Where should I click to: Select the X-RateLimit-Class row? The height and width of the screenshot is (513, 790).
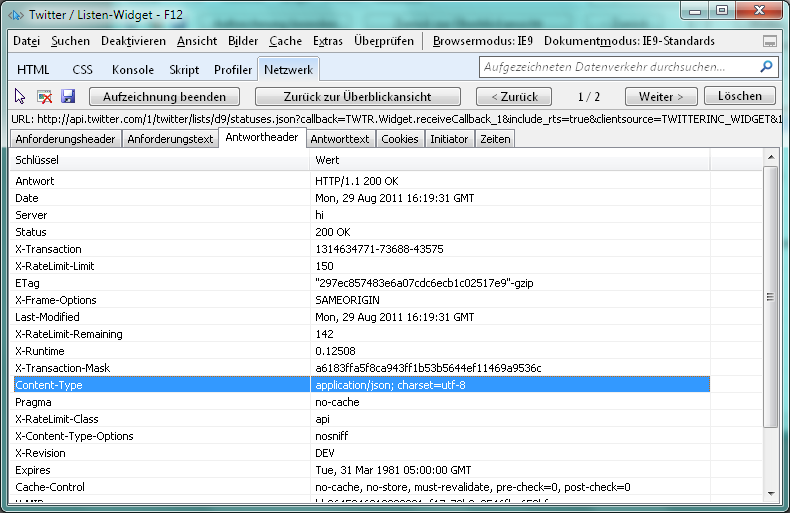[361, 419]
